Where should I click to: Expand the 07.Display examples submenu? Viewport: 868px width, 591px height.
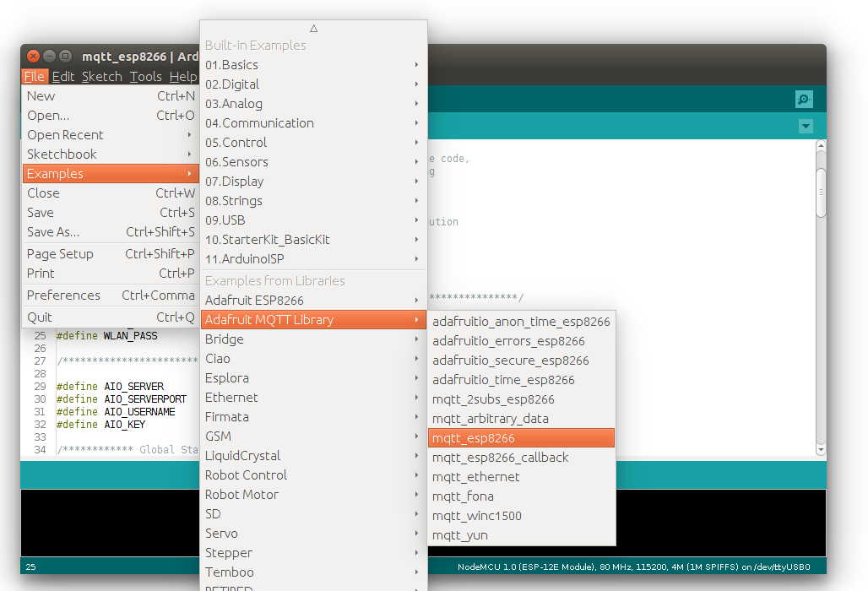pos(313,181)
